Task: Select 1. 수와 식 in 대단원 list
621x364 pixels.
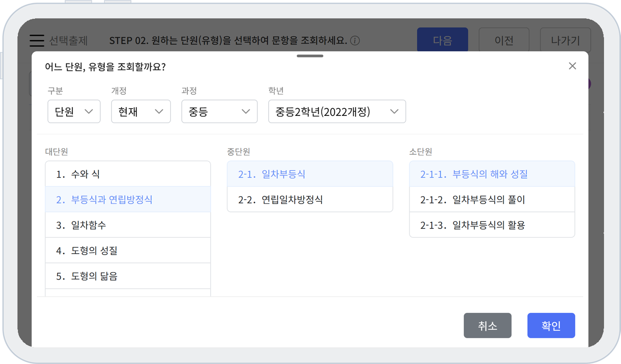Action: pos(128,174)
